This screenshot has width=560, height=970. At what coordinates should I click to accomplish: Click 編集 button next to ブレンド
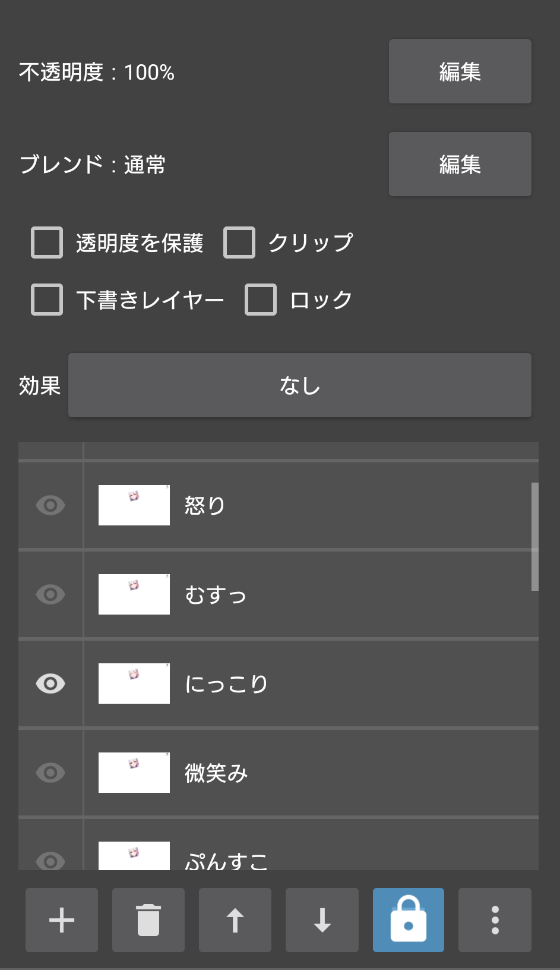(460, 164)
